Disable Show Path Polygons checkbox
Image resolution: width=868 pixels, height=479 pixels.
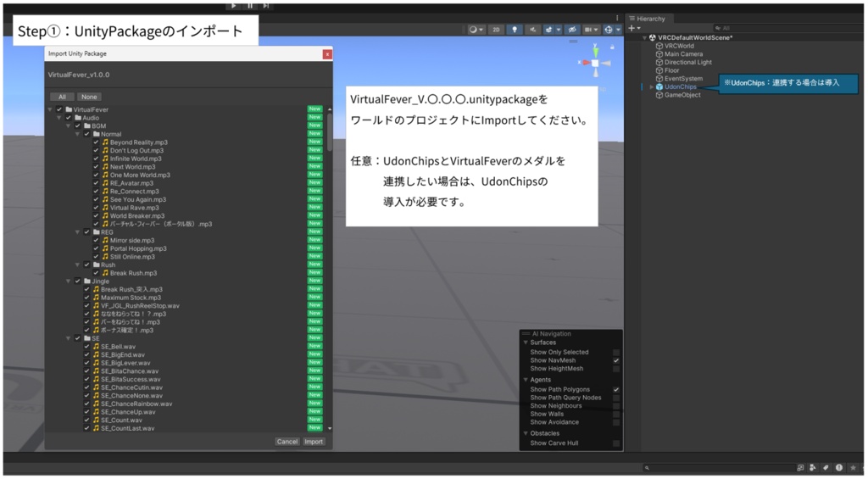click(x=616, y=390)
